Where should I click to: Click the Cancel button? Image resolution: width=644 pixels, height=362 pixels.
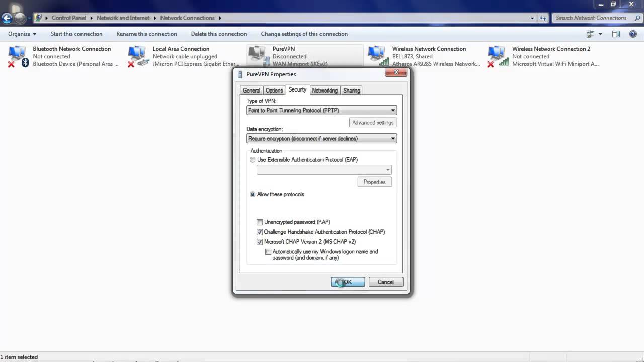tap(386, 282)
